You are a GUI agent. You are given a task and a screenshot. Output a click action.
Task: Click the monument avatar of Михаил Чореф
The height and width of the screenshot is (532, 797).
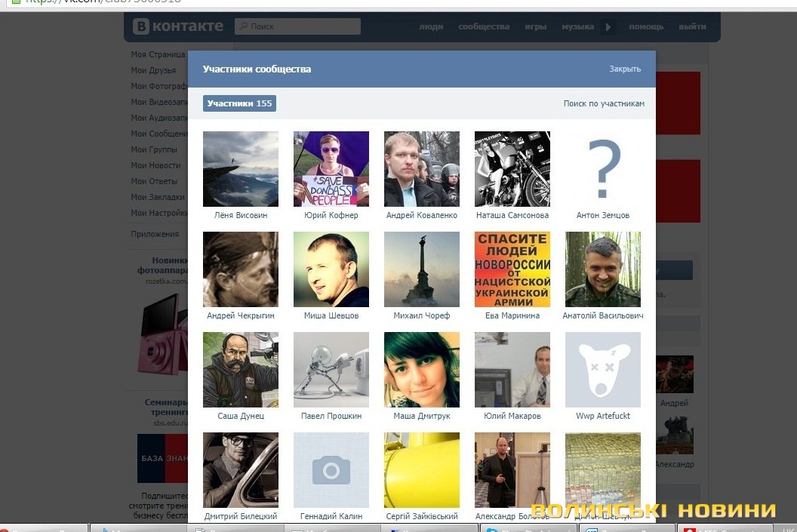pyautogui.click(x=421, y=269)
